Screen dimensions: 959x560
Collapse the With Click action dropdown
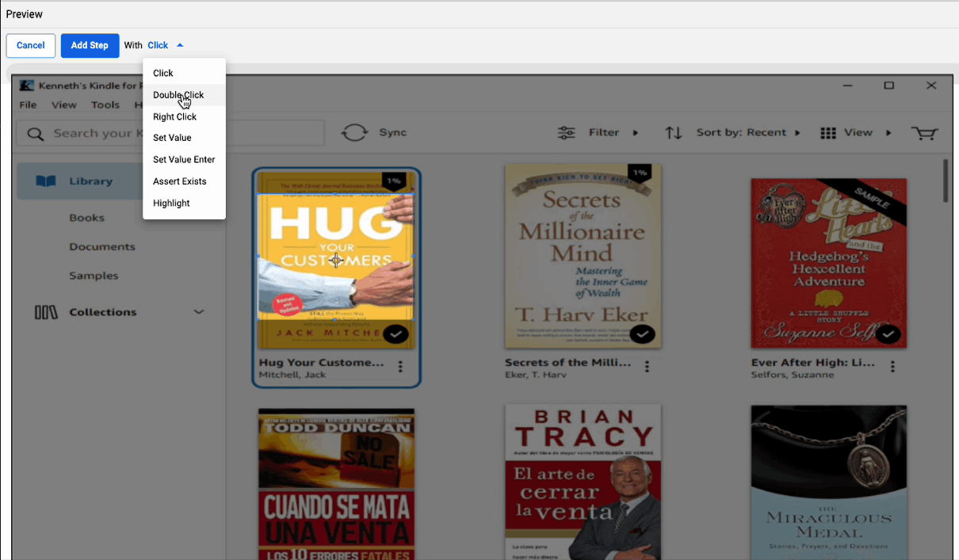click(x=180, y=46)
